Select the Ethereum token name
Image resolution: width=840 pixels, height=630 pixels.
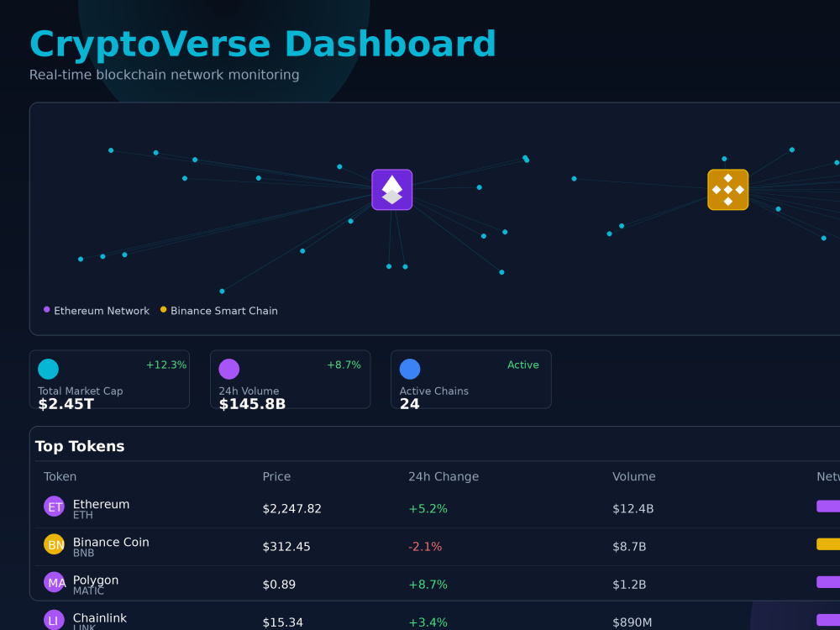click(x=102, y=504)
